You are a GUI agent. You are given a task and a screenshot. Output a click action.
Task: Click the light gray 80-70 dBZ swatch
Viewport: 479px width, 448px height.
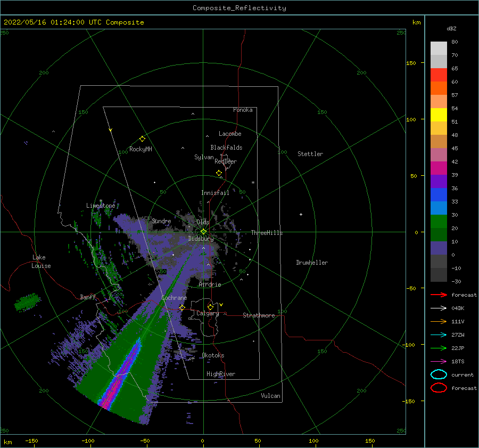[x=439, y=48]
